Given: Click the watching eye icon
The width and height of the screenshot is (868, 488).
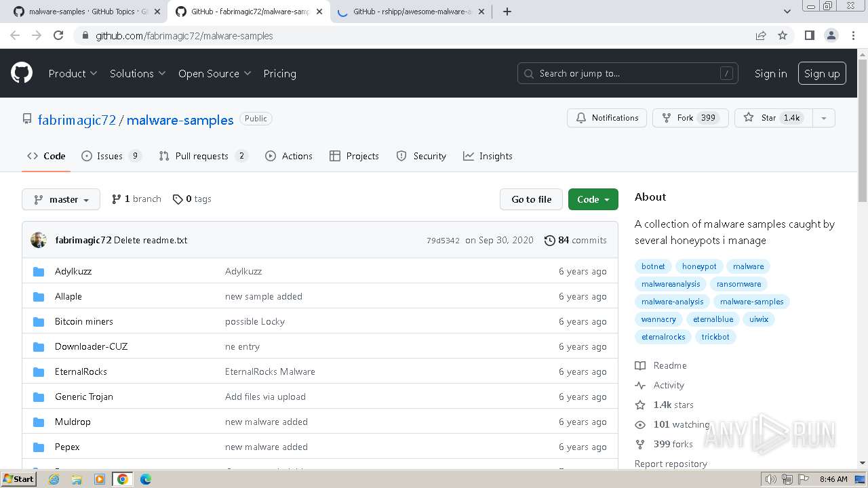Looking at the screenshot, I should (640, 424).
